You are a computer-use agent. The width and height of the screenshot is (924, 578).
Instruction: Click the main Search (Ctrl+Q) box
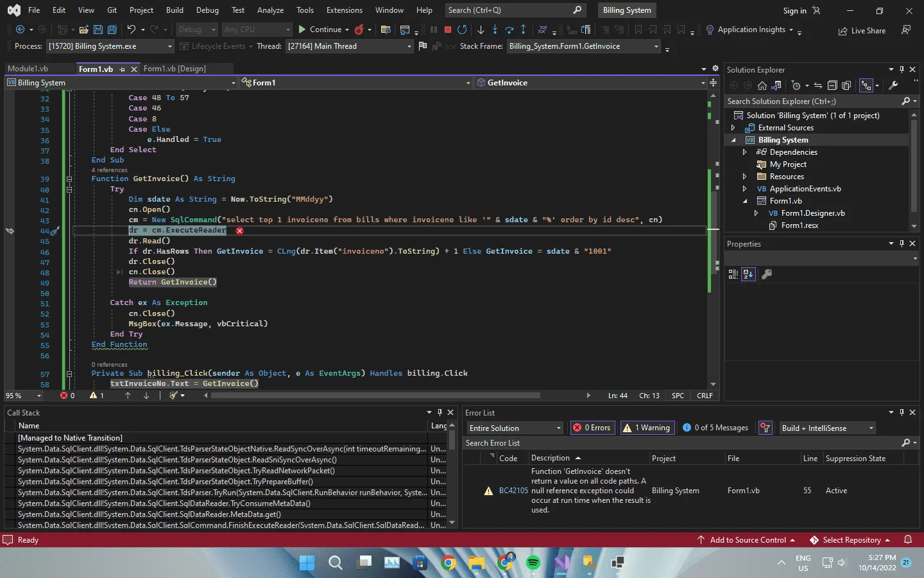click(x=515, y=10)
